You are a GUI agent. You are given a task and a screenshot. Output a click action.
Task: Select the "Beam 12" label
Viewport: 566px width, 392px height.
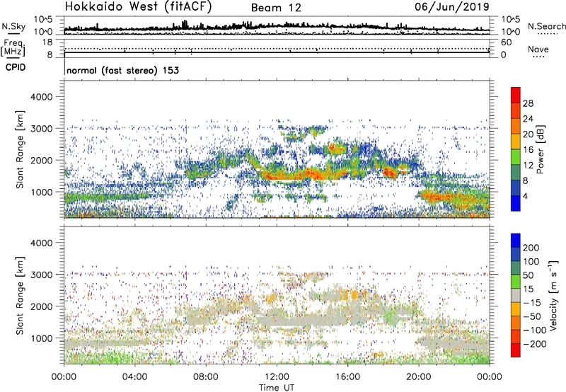pyautogui.click(x=276, y=8)
